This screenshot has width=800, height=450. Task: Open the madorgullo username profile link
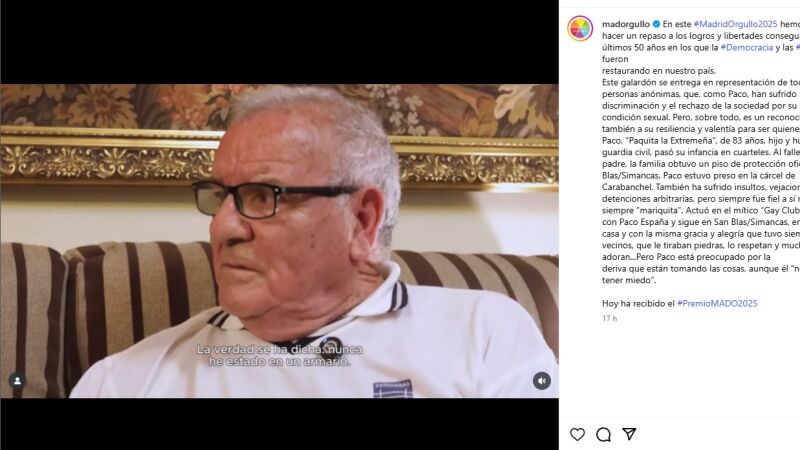pyautogui.click(x=626, y=24)
